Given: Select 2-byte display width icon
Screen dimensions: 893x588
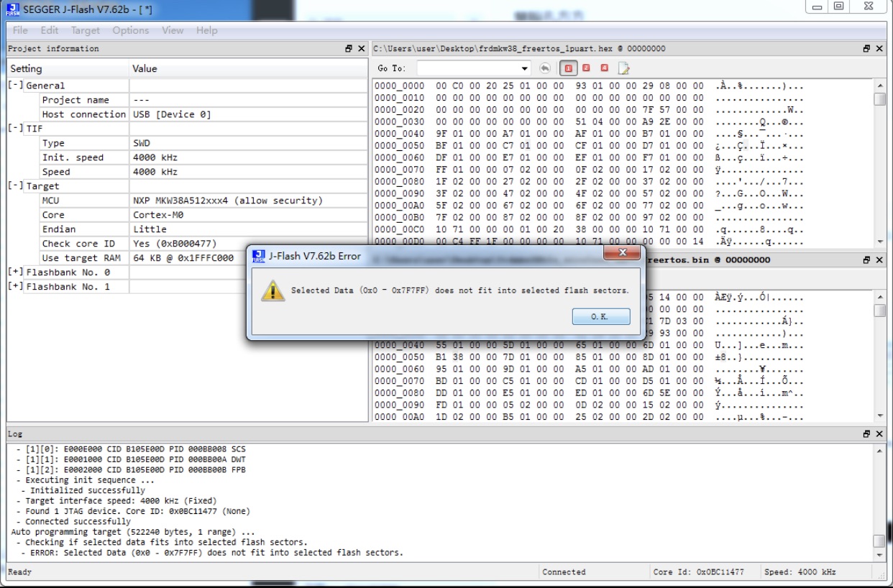Looking at the screenshot, I should (x=586, y=68).
